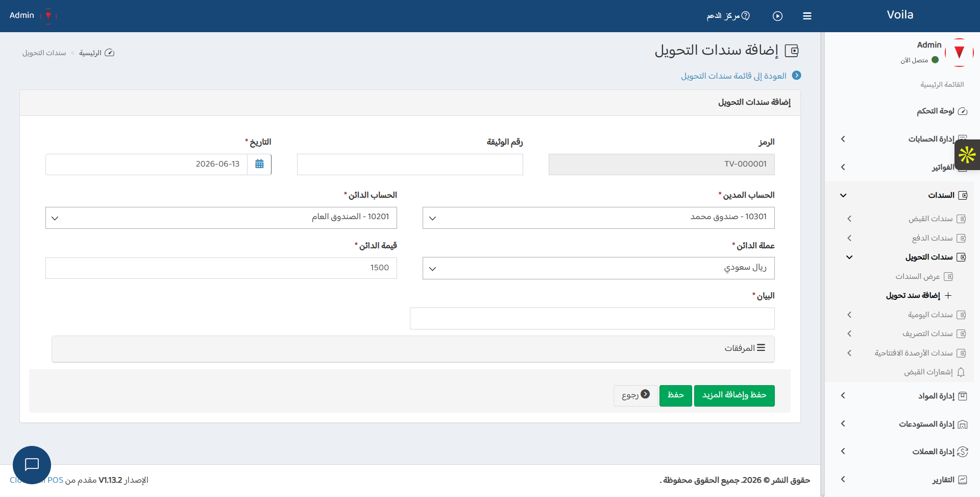Open سندات الأرصدة الافتتاحية menu item

[x=914, y=353]
